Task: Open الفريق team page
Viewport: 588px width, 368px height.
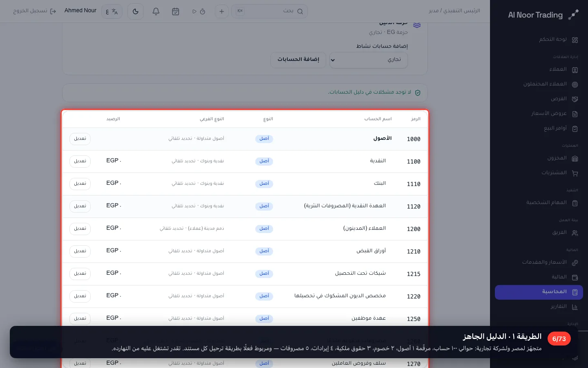Action: (x=539, y=233)
